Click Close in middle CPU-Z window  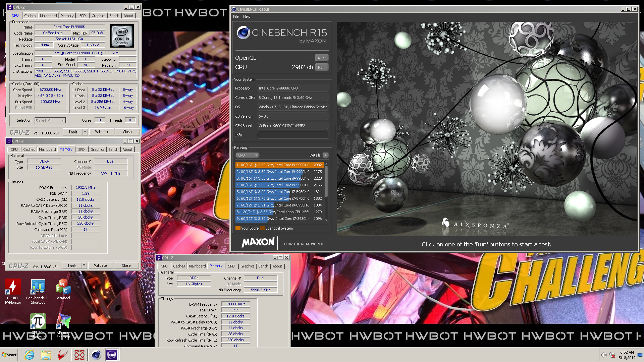click(126, 265)
